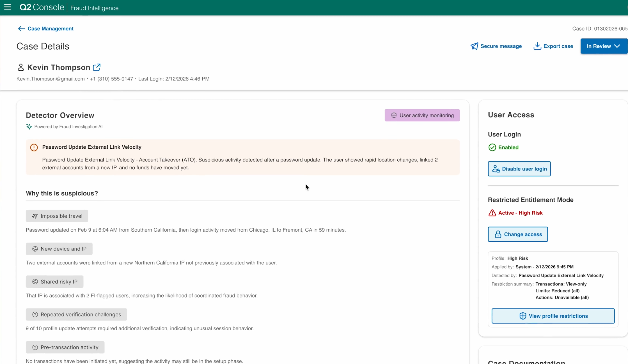Click the globe icon in New device and IP
Image resolution: width=628 pixels, height=364 pixels.
pos(35,249)
